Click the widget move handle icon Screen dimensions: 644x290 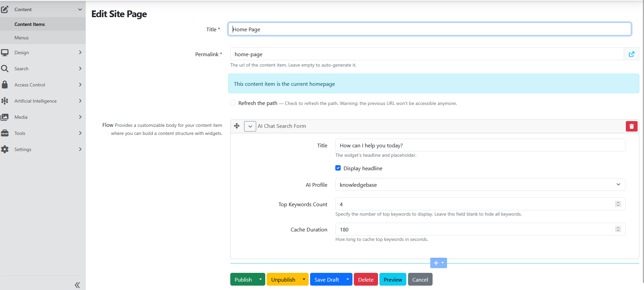click(x=237, y=126)
